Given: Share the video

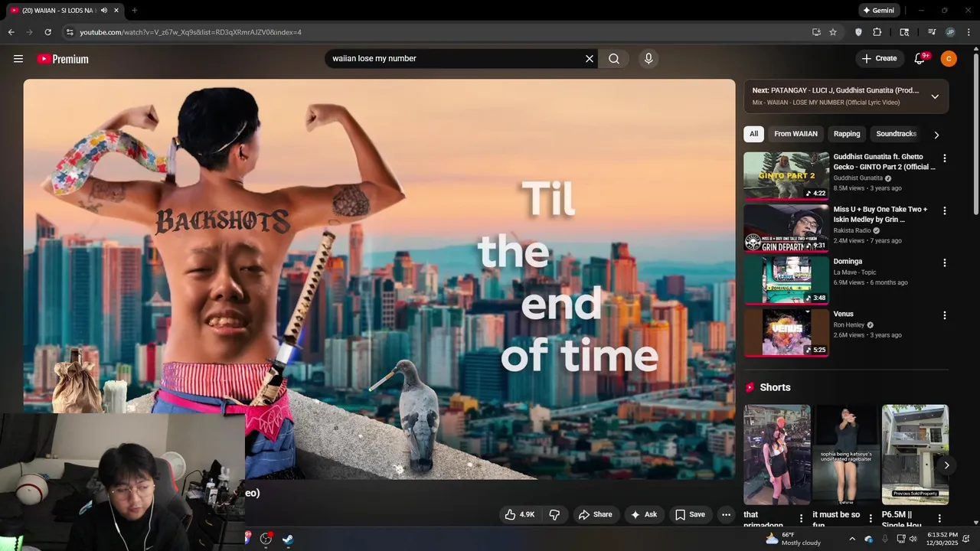Looking at the screenshot, I should click(595, 515).
